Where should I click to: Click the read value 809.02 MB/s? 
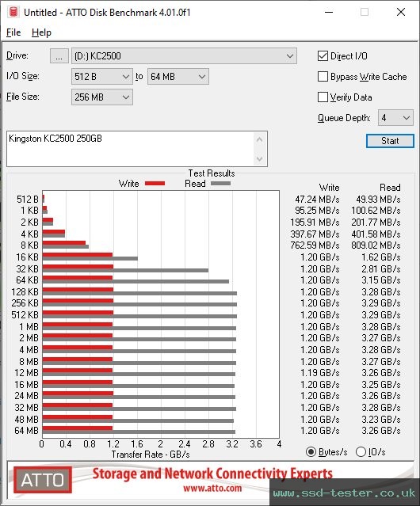point(376,245)
